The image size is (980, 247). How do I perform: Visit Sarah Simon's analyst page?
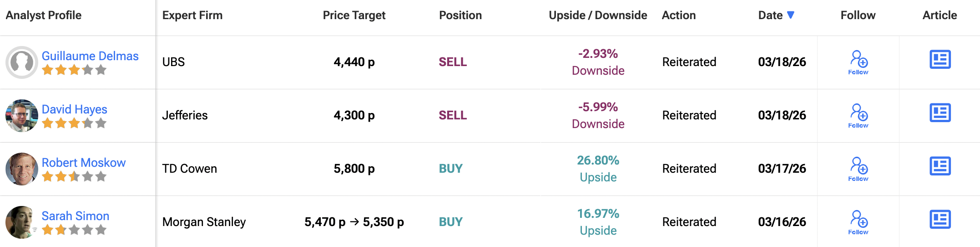(76, 216)
